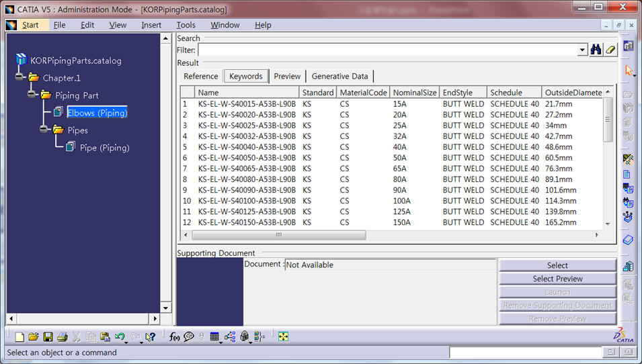Open the Undo history dropdown arrow

pyautogui.click(x=126, y=342)
